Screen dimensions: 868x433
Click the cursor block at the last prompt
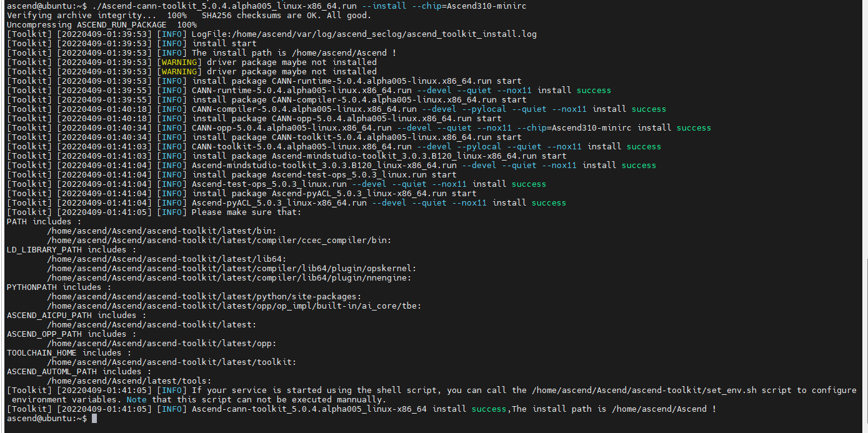94,418
